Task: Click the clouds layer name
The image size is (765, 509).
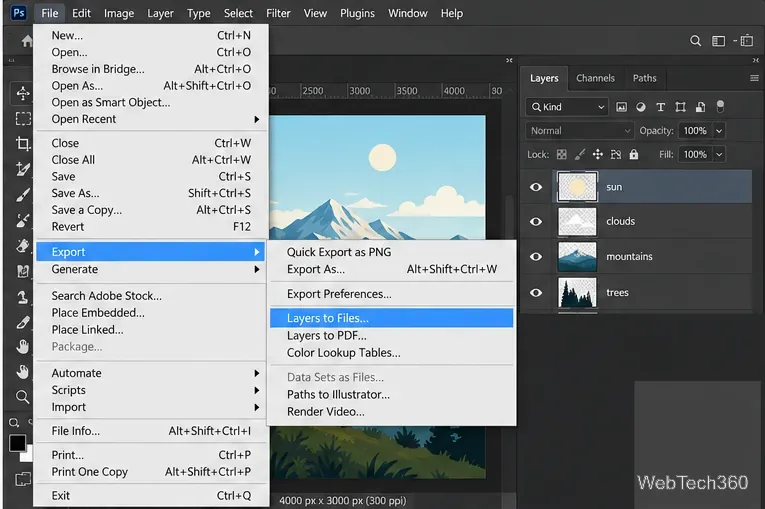Action: (x=621, y=222)
